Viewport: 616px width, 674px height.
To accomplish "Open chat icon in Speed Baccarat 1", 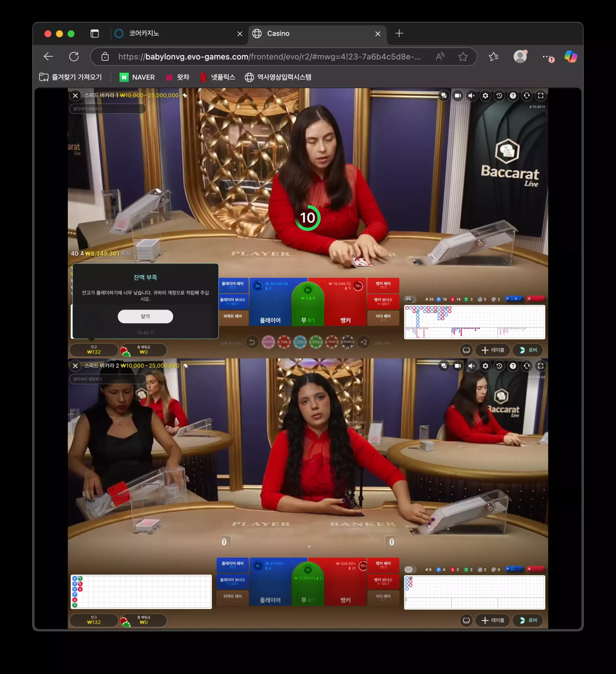I will point(443,96).
